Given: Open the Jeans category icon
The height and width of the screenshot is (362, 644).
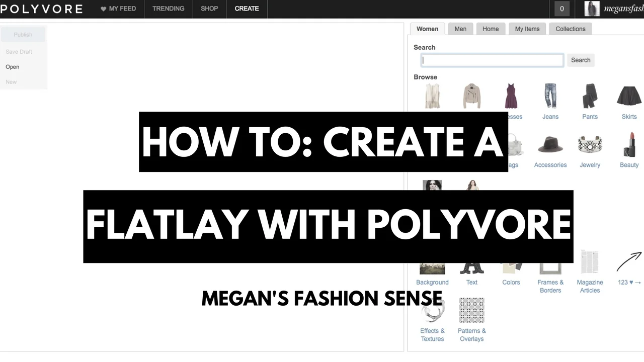Looking at the screenshot, I should (550, 96).
